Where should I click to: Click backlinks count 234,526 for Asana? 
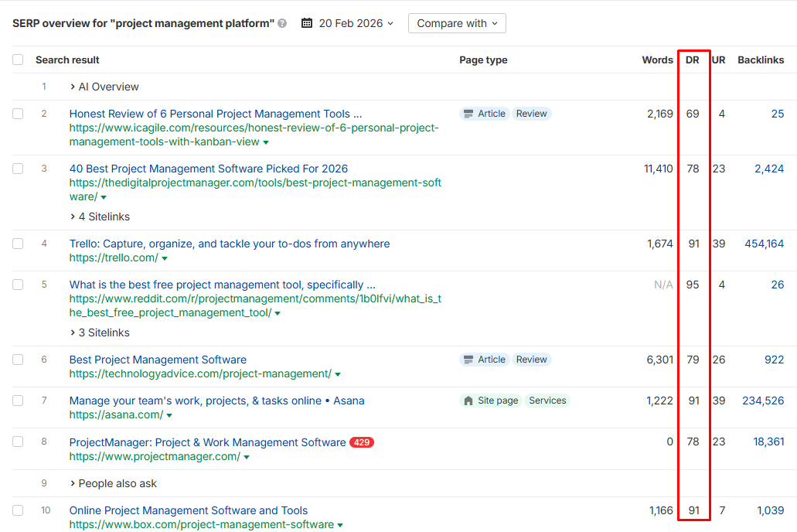[763, 401]
